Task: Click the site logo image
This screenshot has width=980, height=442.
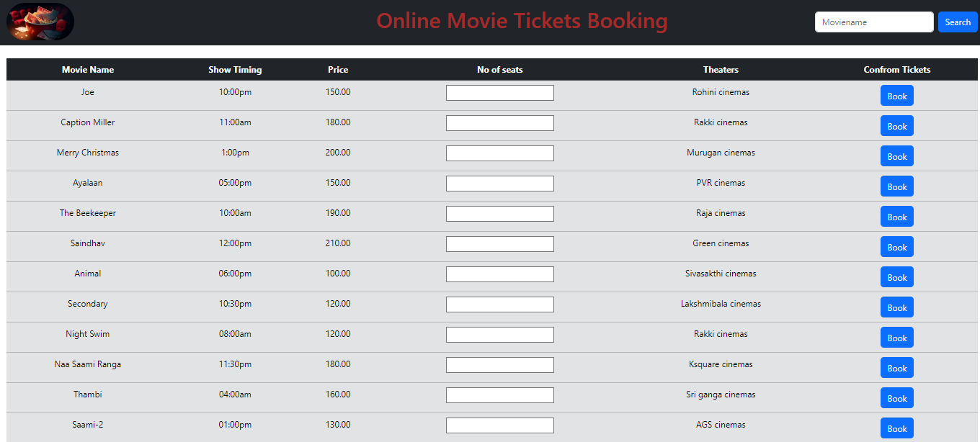Action: pyautogui.click(x=40, y=22)
